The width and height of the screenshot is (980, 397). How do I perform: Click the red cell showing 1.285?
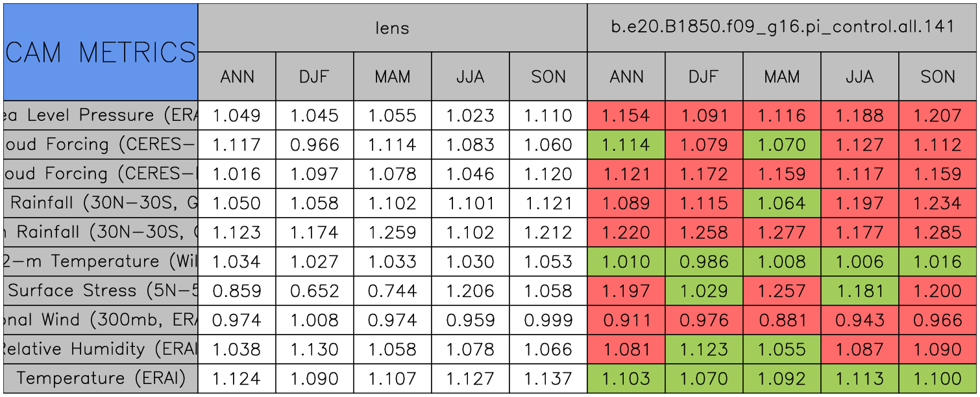938,233
